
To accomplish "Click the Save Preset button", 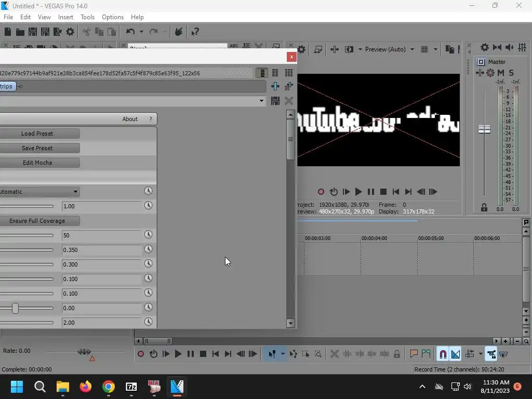I will 37,148.
